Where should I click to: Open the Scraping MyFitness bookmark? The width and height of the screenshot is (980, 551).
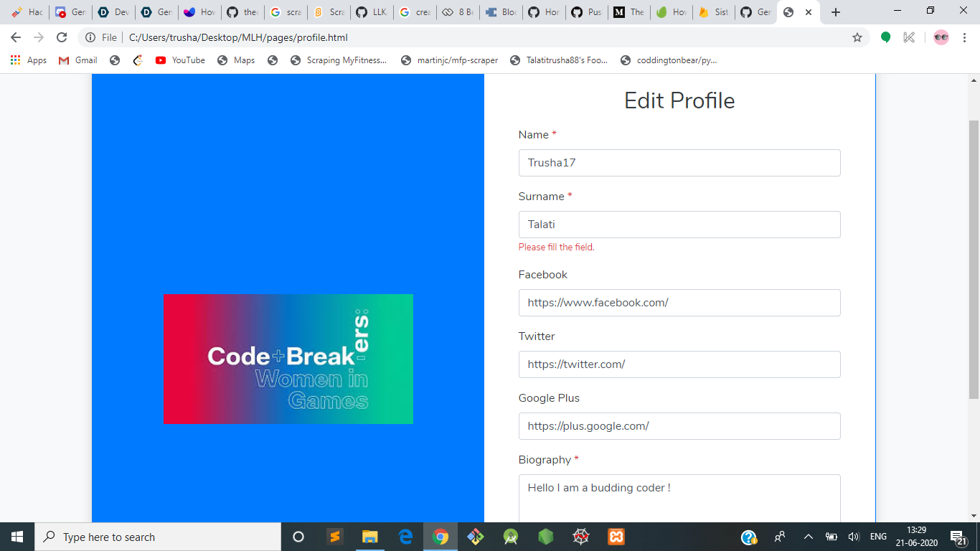click(x=339, y=60)
